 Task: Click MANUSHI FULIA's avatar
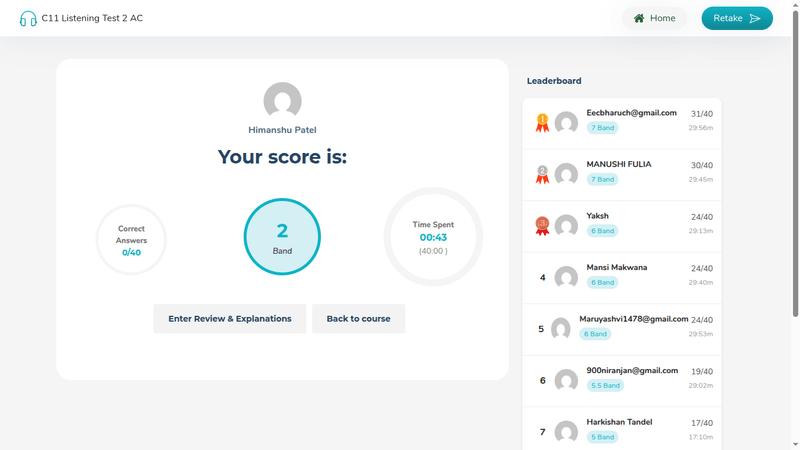[x=566, y=174]
